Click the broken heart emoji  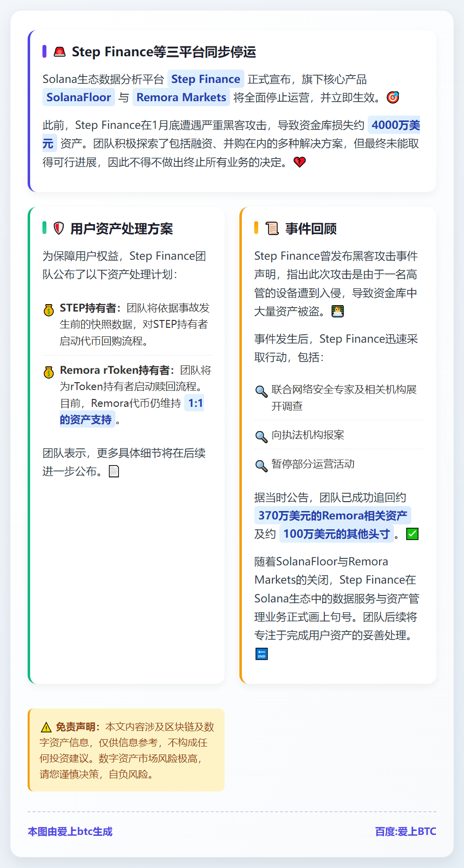tap(300, 162)
